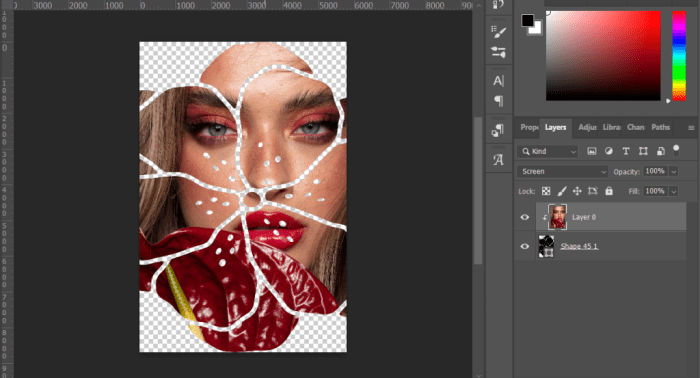Image resolution: width=700 pixels, height=378 pixels.
Task: Hide Shape 45 1 layer eye icon
Action: (525, 246)
